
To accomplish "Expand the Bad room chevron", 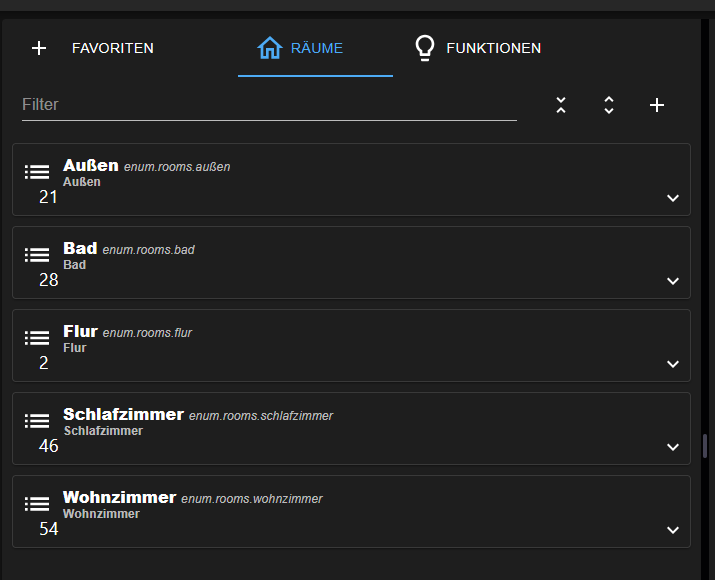I will pos(673,282).
